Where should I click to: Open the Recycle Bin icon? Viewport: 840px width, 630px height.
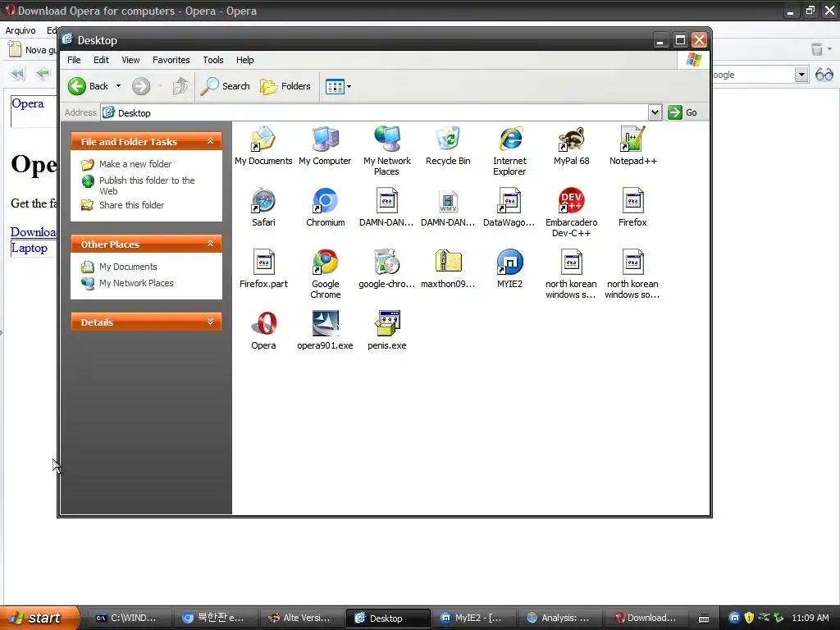[x=448, y=145]
